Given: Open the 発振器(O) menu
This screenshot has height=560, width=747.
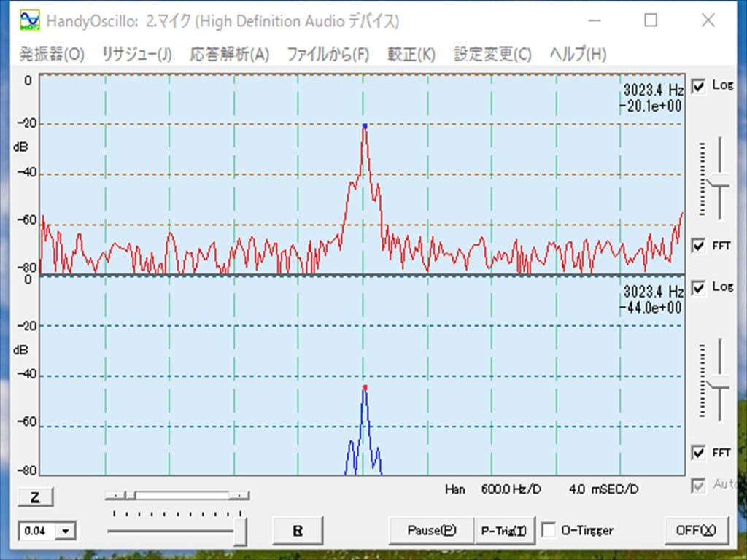Looking at the screenshot, I should coord(52,54).
